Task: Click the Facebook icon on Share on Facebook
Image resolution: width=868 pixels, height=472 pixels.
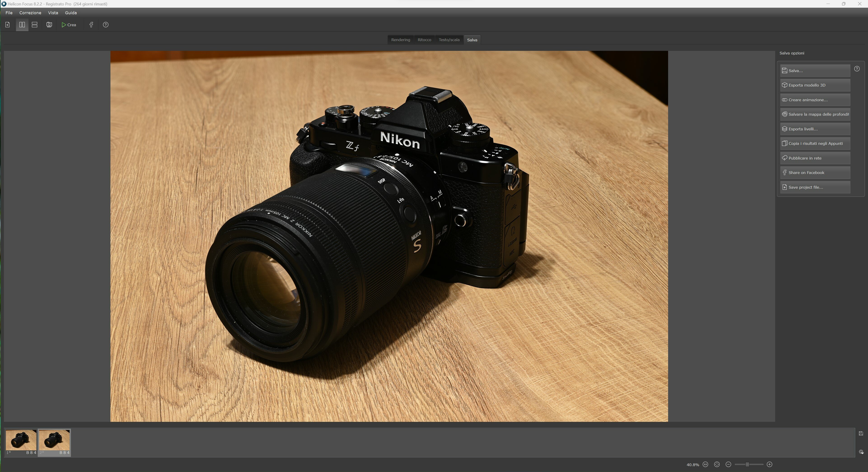Action: 784,173
